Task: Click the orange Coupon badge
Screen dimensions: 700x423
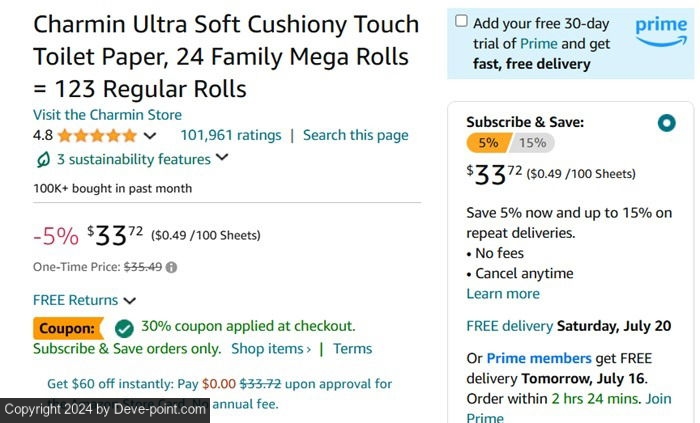Action: click(x=68, y=328)
